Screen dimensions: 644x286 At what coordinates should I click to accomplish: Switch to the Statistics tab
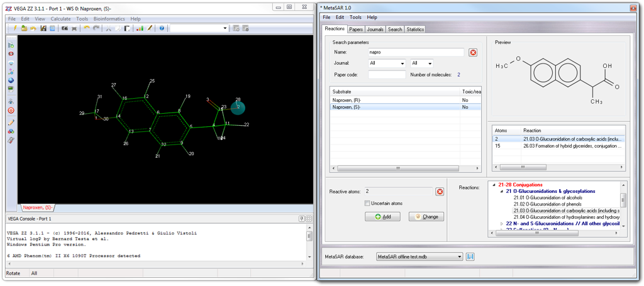(x=415, y=29)
